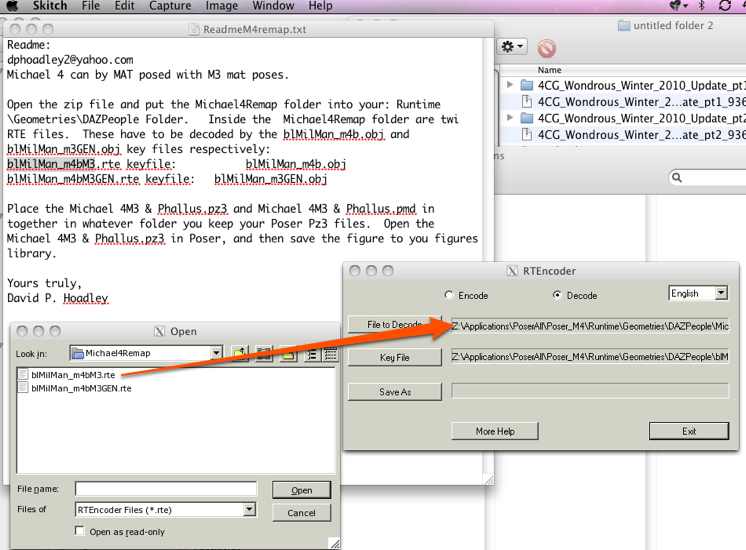
Task: Click the X11 icon in Open dialog title
Action: pos(159,331)
